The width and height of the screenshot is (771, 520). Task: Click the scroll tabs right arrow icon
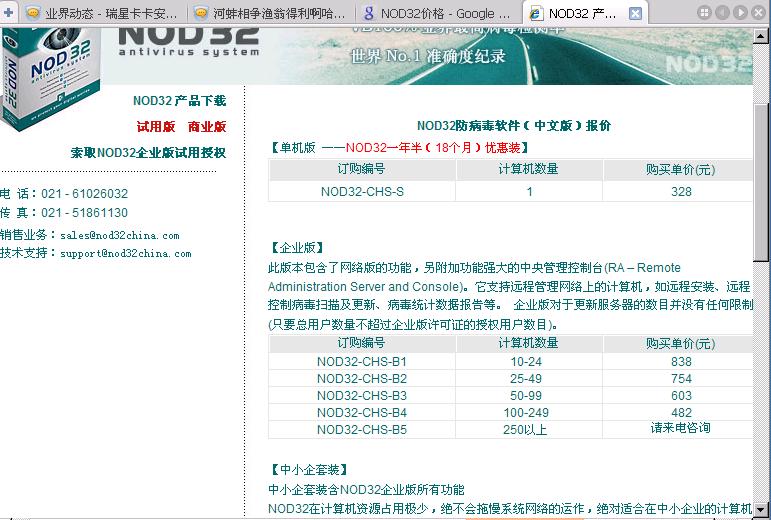pos(740,13)
